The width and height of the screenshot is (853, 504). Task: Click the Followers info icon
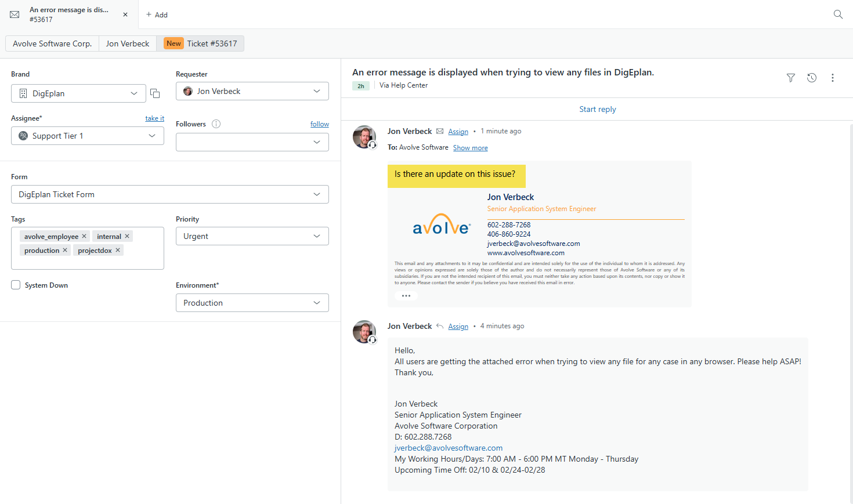[216, 124]
